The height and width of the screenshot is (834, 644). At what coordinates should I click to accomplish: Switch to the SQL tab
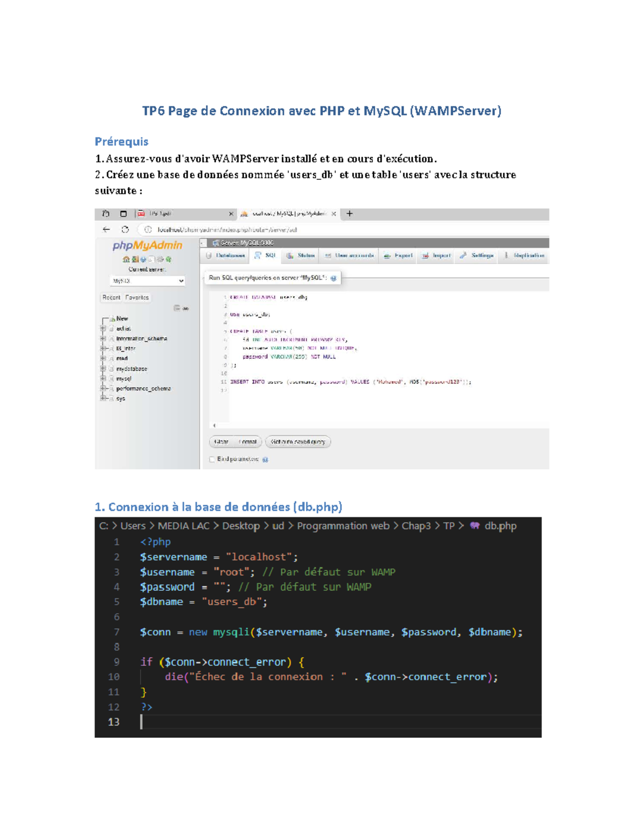point(265,256)
